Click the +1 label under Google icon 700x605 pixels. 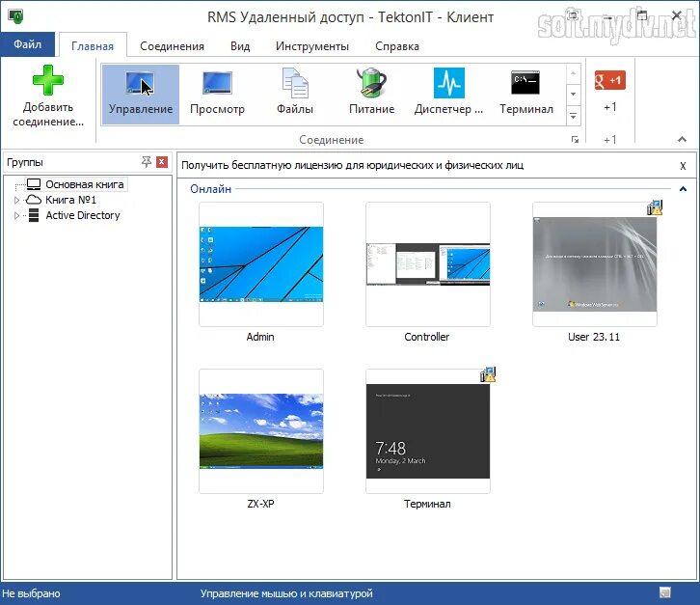pyautogui.click(x=609, y=107)
